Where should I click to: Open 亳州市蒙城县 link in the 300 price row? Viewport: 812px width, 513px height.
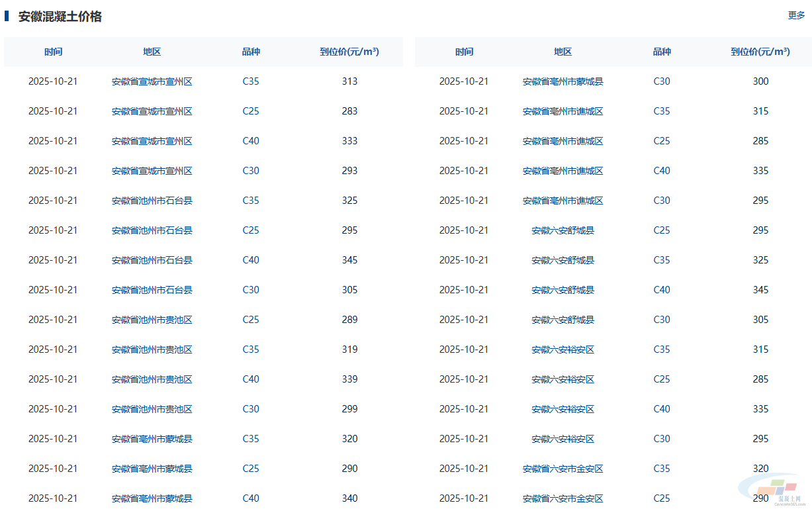(x=563, y=81)
